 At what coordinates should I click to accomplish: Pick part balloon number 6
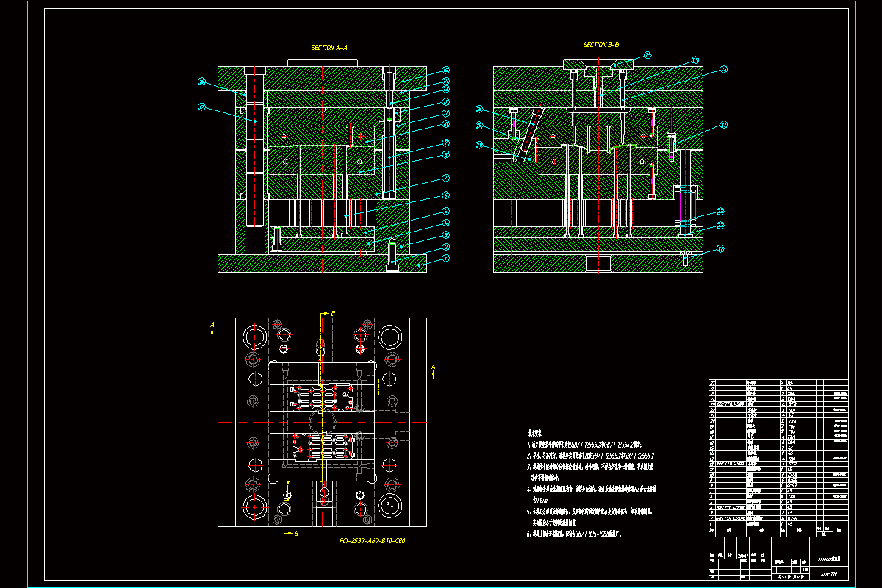point(445,196)
